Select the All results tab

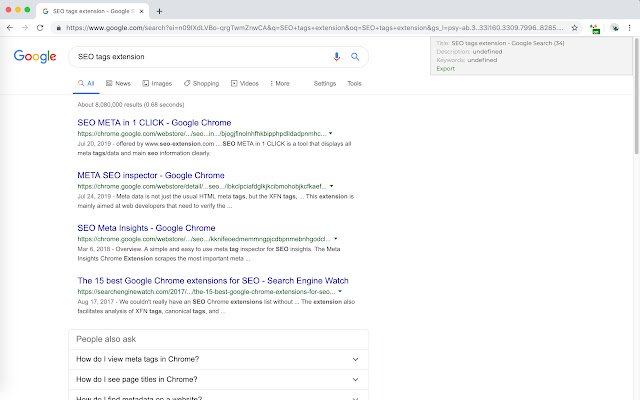[x=86, y=84]
